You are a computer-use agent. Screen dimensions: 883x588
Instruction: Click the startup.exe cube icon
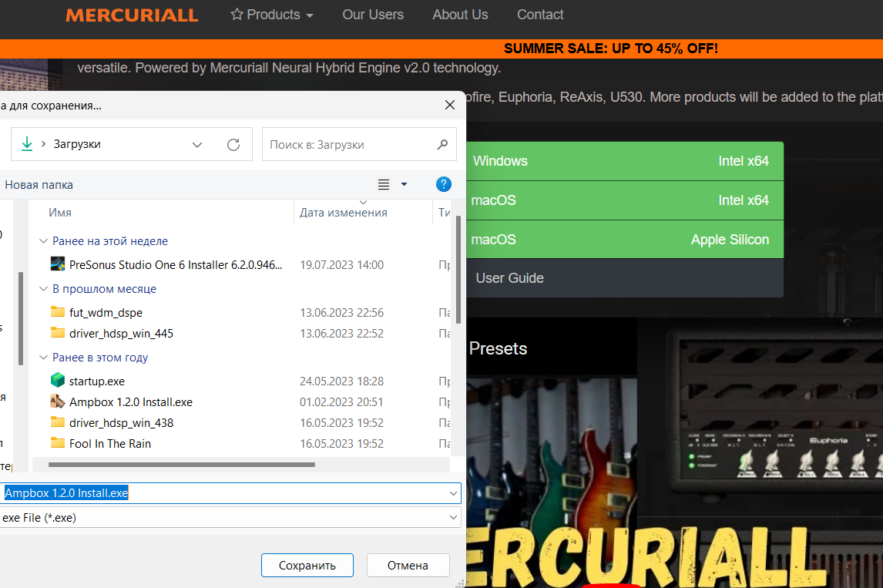[58, 380]
